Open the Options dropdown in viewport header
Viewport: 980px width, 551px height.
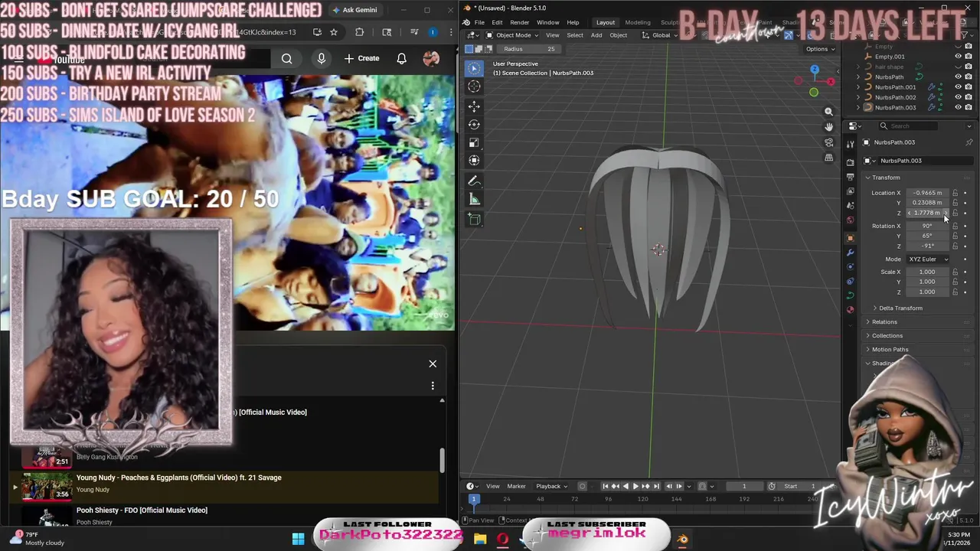click(820, 49)
